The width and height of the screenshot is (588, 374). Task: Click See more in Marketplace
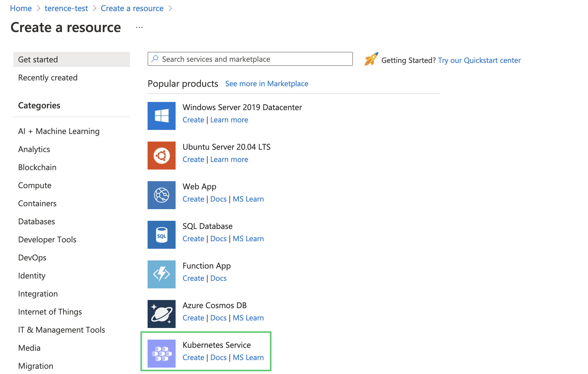tap(266, 84)
